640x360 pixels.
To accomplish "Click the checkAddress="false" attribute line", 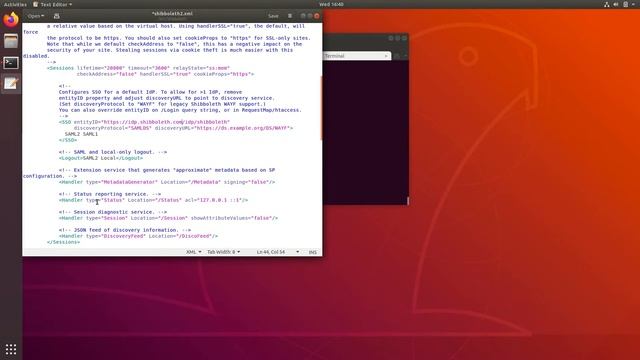I will coord(165,74).
